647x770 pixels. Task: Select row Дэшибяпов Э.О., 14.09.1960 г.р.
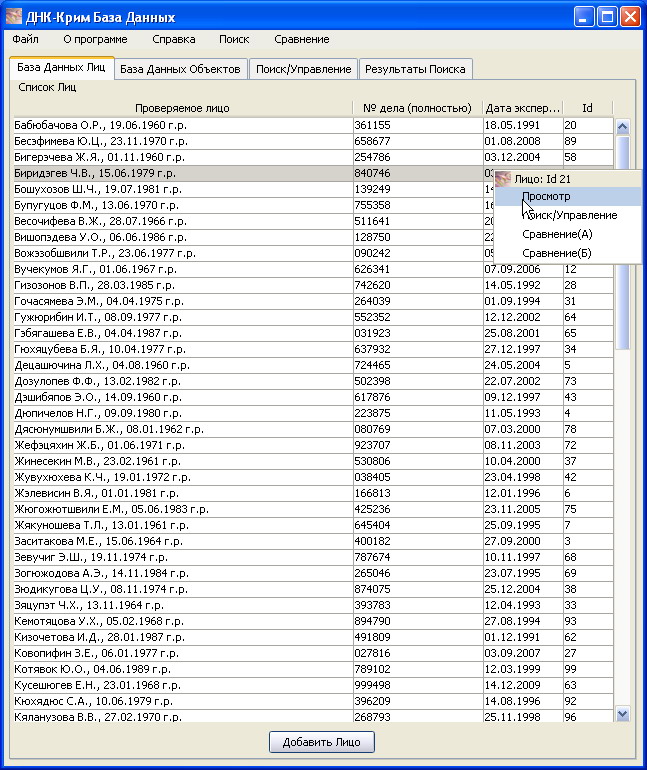tap(313, 397)
